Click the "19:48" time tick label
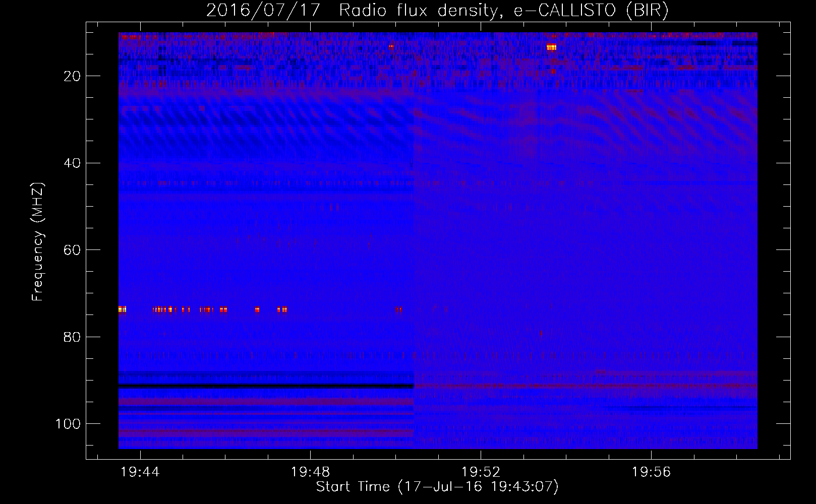Image resolution: width=816 pixels, height=504 pixels. [311, 472]
